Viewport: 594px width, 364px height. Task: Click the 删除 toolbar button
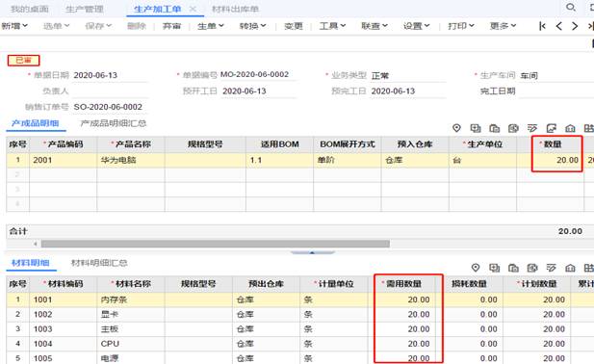[137, 26]
